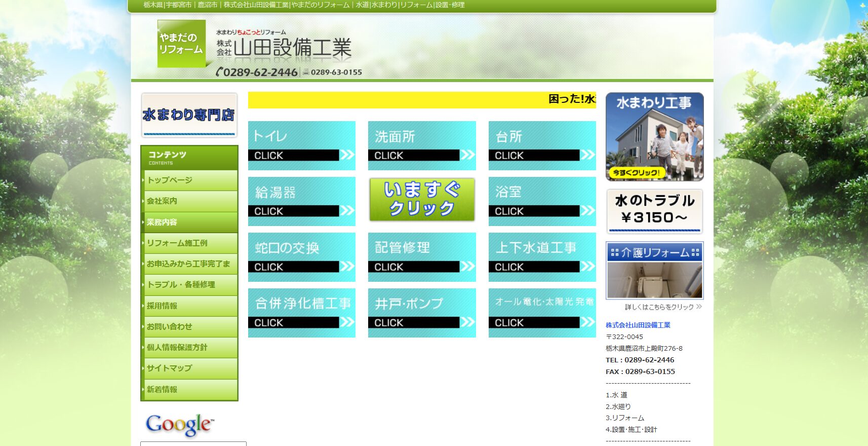Click the TEL : 0289-62-2446 line in sidebar
Image resolution: width=868 pixels, height=446 pixels.
[640, 360]
